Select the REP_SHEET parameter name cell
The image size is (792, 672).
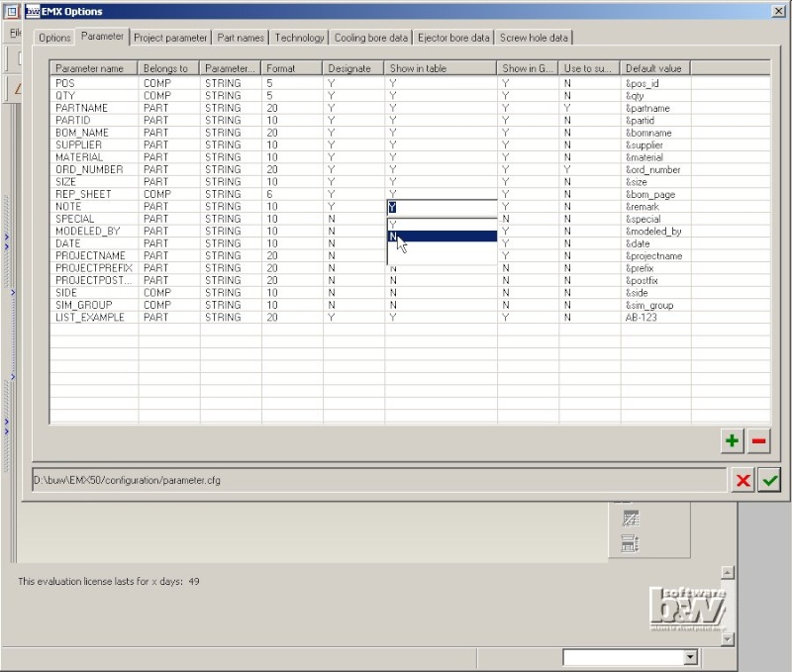coord(94,194)
